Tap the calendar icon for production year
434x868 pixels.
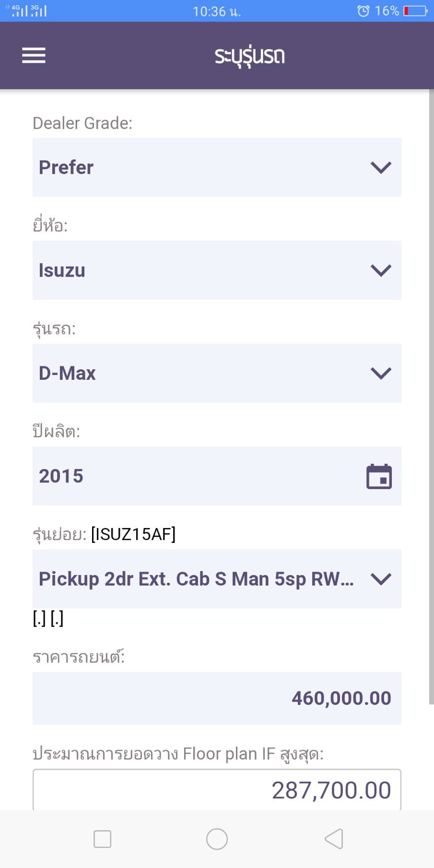coord(379,476)
